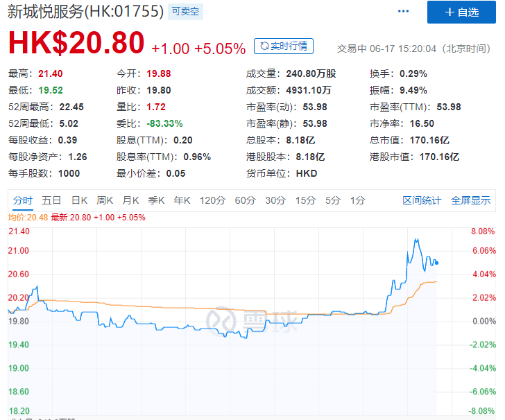Image resolution: width=505 pixels, height=420 pixels.
Task: Open 全屏显示 fullscreen chart view
Action: click(470, 200)
